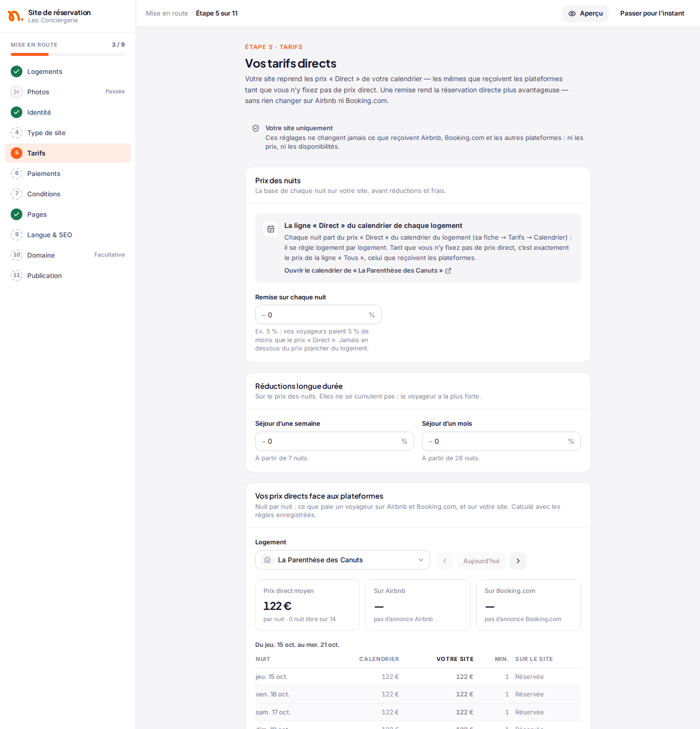Click the VOTRE SITE column header
Image resolution: width=700 pixels, height=729 pixels.
(455, 659)
